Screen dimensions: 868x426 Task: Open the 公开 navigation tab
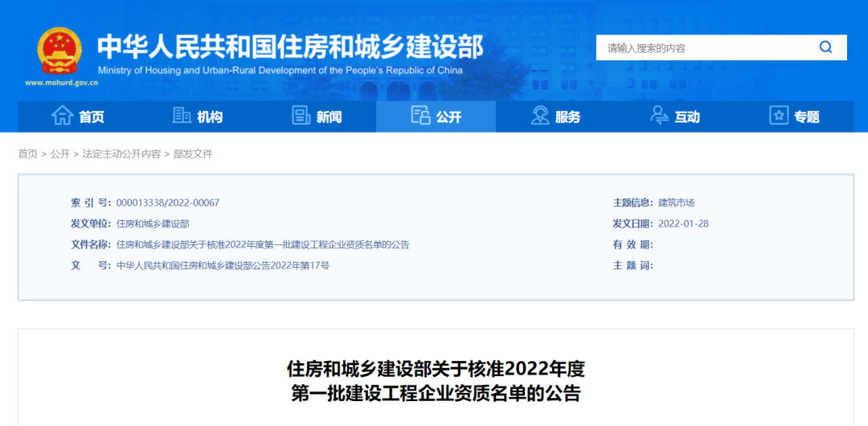pyautogui.click(x=436, y=117)
